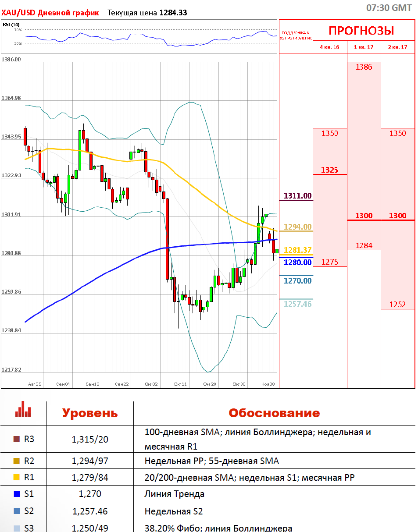Click the S2 steel-blue color square
The height and width of the screenshot is (532, 418).
coord(17,511)
